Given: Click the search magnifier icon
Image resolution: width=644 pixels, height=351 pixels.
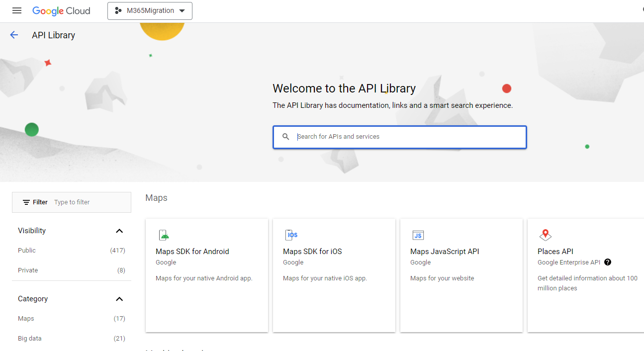Looking at the screenshot, I should [285, 137].
